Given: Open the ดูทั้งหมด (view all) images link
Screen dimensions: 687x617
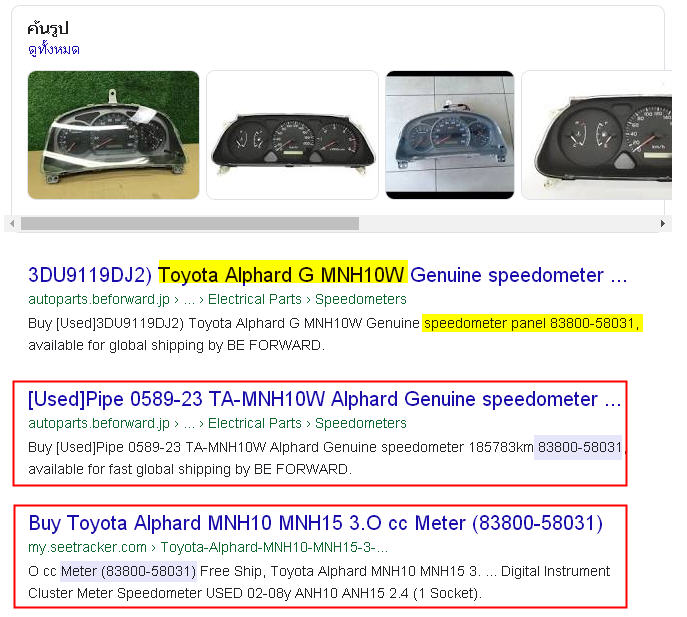Looking at the screenshot, I should [53, 49].
